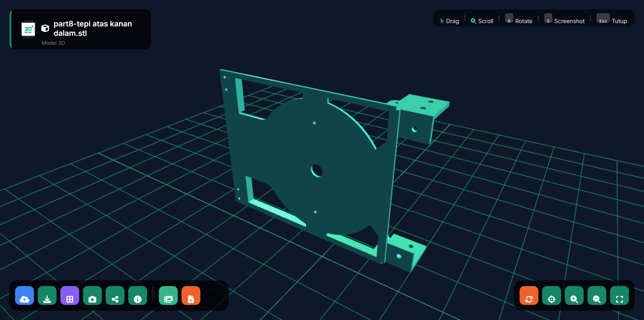Click the 3D termak logo
The height and width of the screenshot is (320, 644).
(x=28, y=29)
